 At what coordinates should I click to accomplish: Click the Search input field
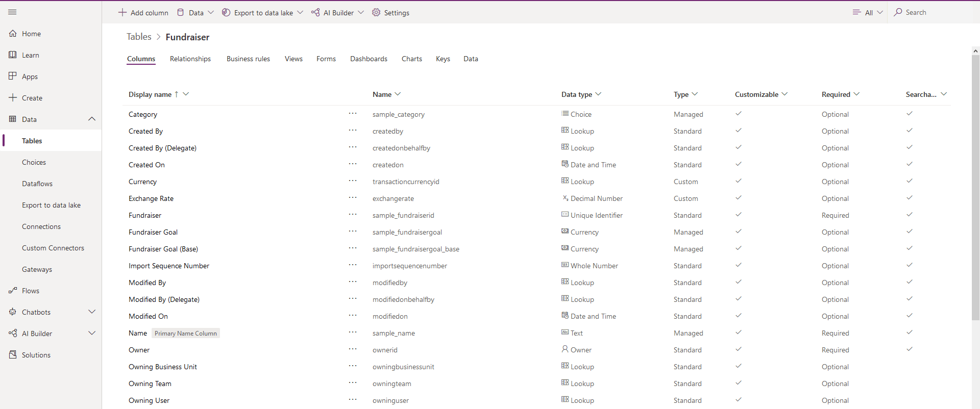point(934,13)
